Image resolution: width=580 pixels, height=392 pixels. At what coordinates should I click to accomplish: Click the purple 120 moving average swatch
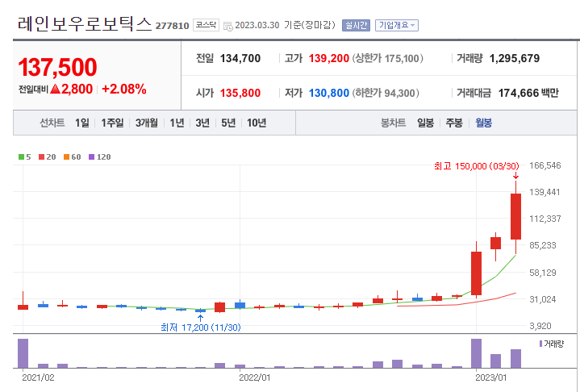point(92,156)
